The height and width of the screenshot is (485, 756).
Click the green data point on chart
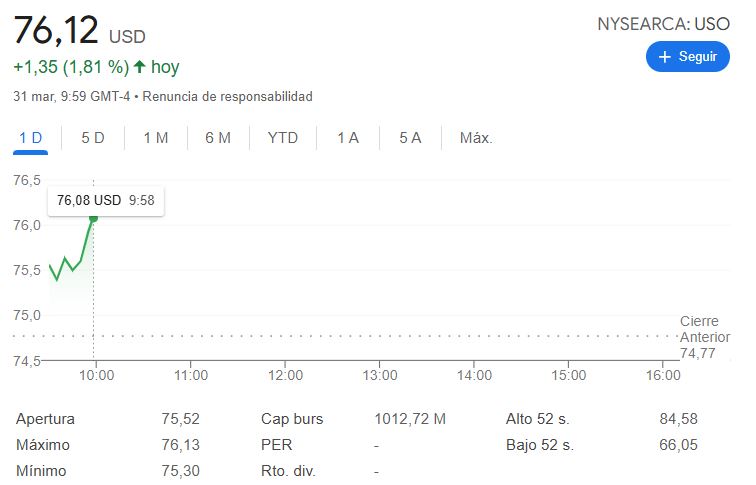pos(94,218)
